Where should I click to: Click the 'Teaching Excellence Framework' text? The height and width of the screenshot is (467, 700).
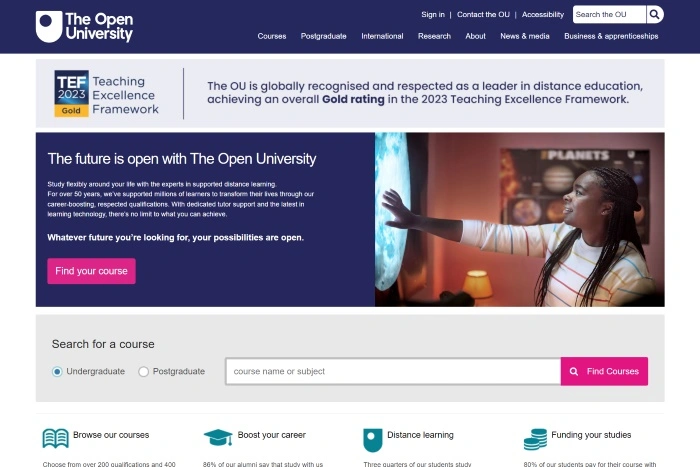pos(125,95)
